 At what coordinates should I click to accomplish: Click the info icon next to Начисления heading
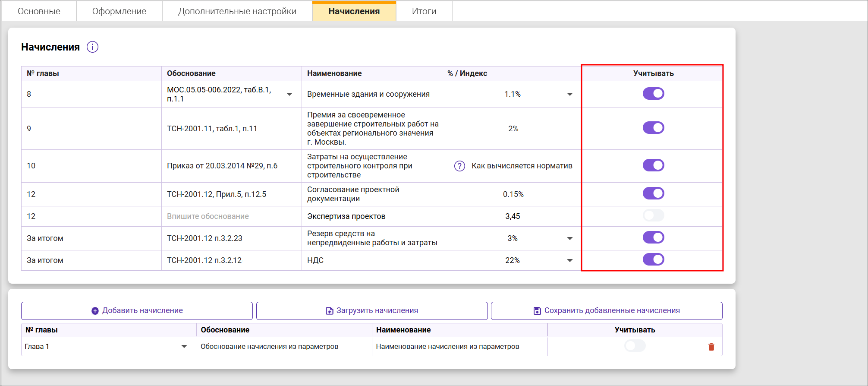(92, 47)
